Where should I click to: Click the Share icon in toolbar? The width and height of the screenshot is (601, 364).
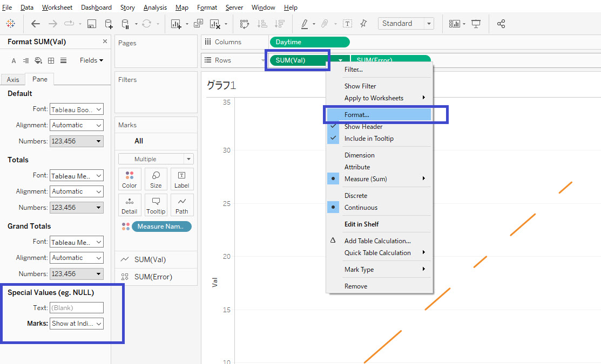pos(501,24)
